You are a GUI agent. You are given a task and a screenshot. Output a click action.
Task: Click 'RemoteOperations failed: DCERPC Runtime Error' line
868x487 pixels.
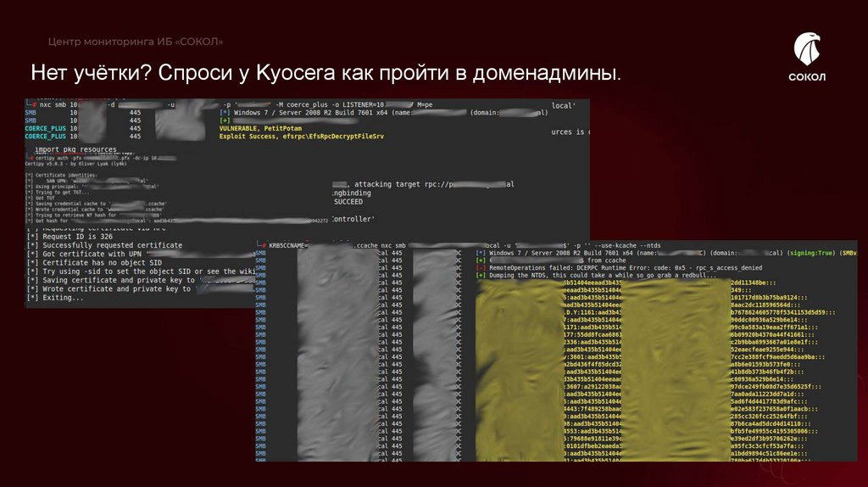coord(619,267)
